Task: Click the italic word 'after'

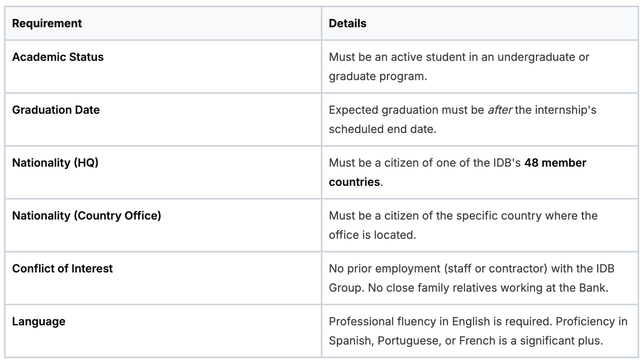Action: [x=500, y=110]
